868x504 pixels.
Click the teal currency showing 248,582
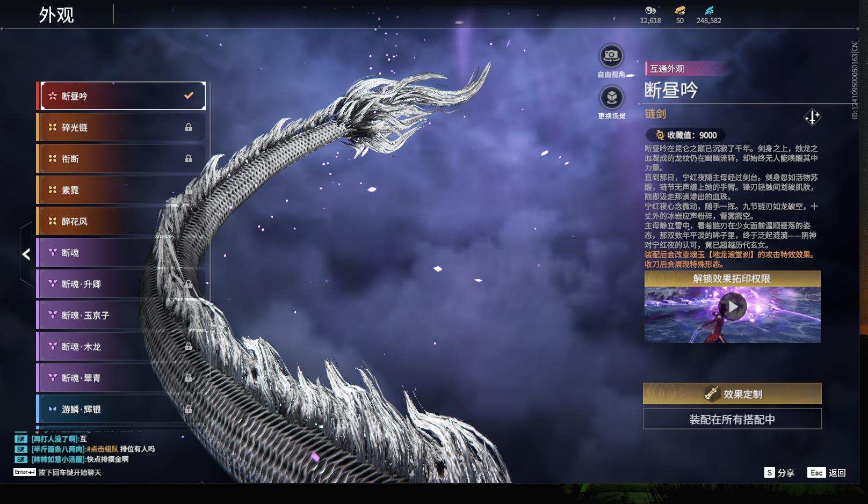(x=709, y=10)
